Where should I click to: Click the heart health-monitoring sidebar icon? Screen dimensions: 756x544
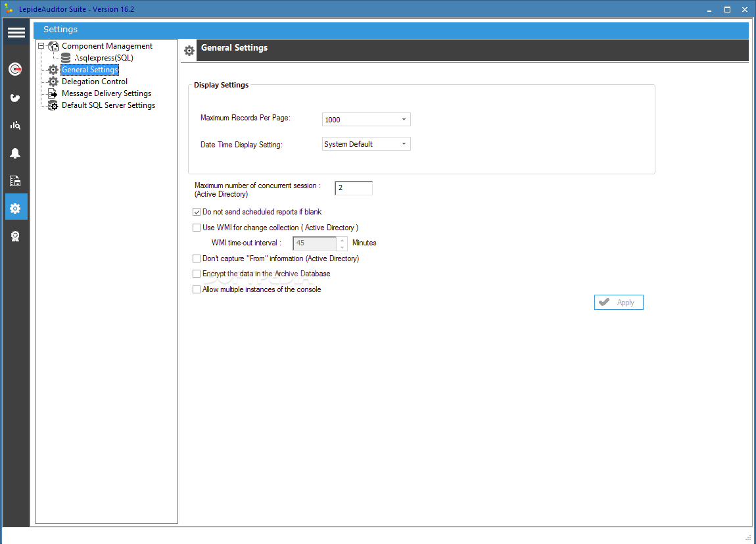pos(15,98)
